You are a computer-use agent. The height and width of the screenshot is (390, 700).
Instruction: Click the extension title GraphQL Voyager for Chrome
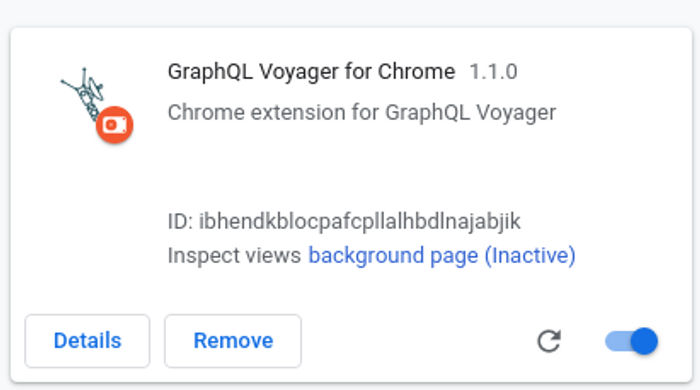(312, 72)
